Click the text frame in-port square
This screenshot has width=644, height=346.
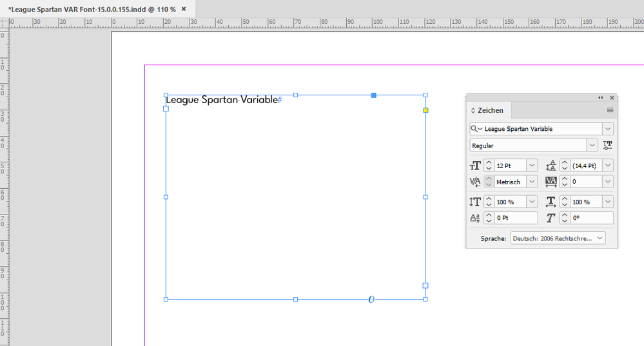(166, 109)
